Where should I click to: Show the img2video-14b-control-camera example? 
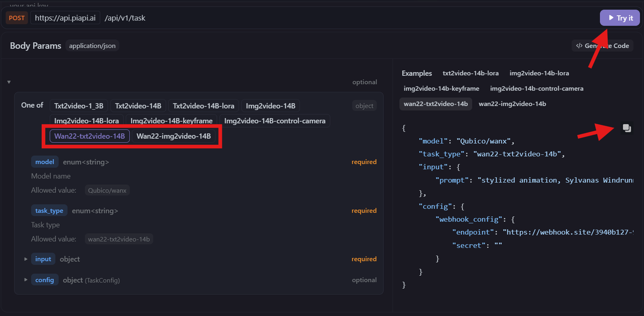click(x=537, y=88)
